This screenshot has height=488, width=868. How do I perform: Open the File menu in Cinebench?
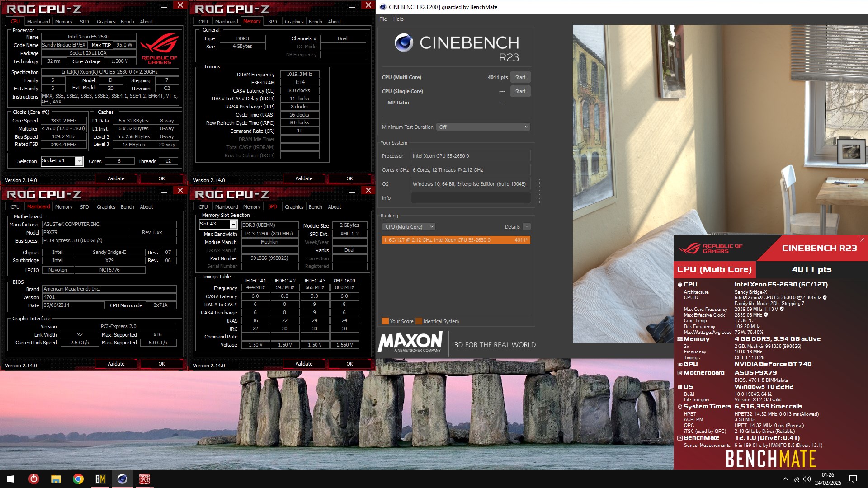pyautogui.click(x=383, y=19)
